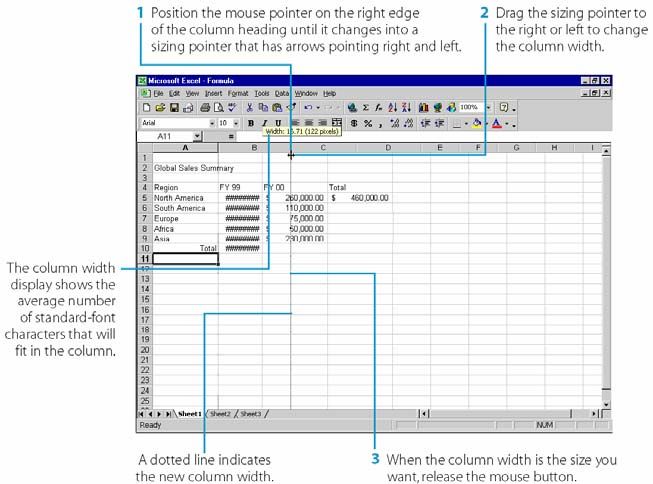Click the Paste Function fx icon
Image resolution: width=653 pixels, height=484 pixels.
point(379,108)
